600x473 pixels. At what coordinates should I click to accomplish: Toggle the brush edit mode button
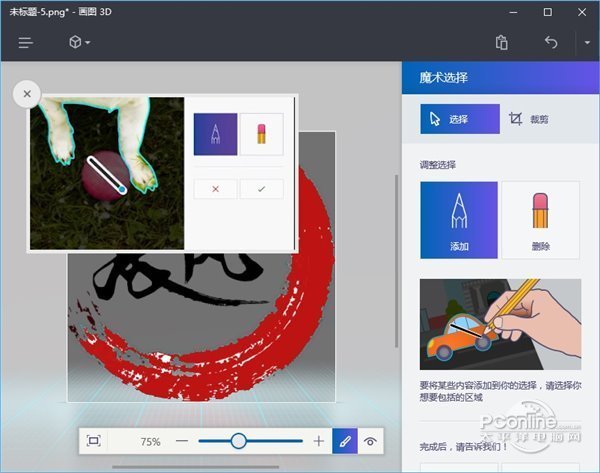point(345,441)
